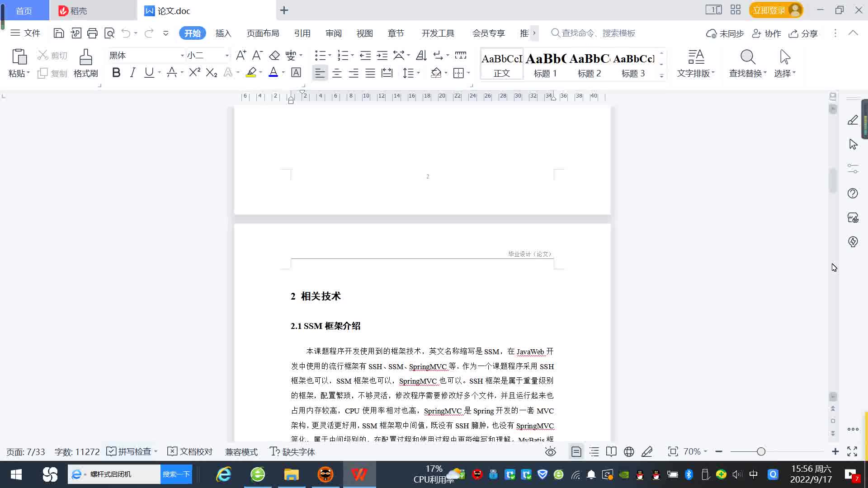Switch to the 首页 tab

(24, 10)
